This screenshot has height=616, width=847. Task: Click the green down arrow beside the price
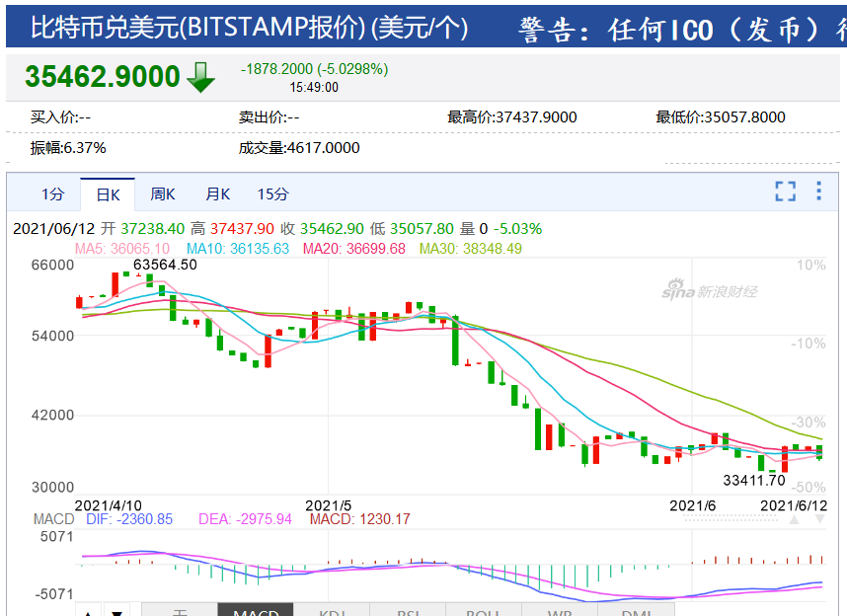point(201,77)
